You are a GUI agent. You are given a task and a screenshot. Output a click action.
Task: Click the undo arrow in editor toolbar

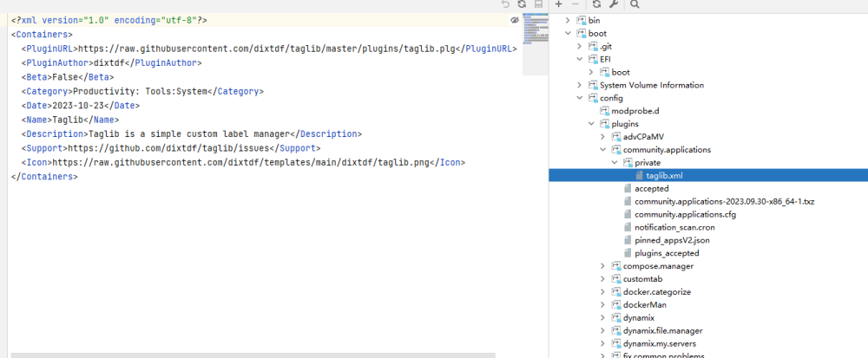[x=505, y=4]
